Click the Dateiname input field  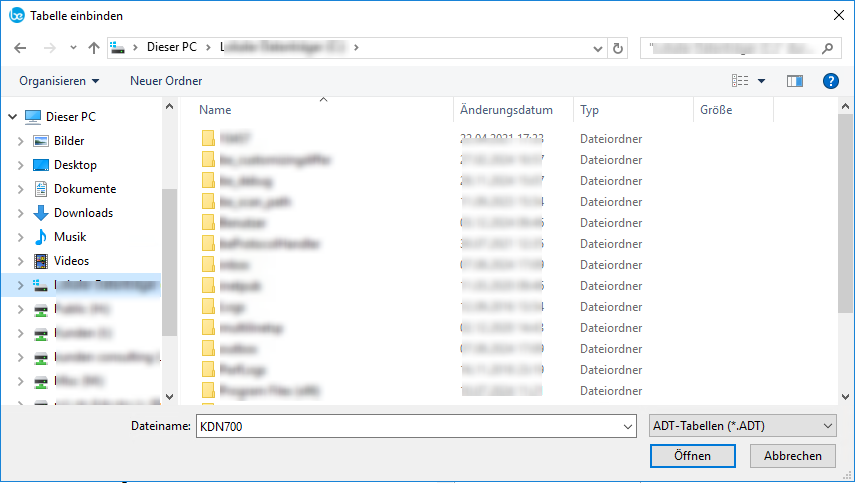[x=409, y=426]
